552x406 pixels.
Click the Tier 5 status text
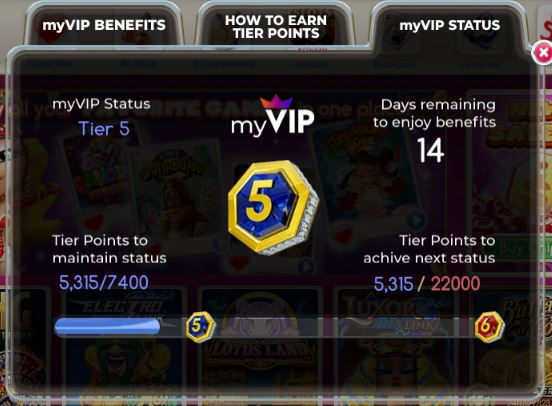(104, 129)
